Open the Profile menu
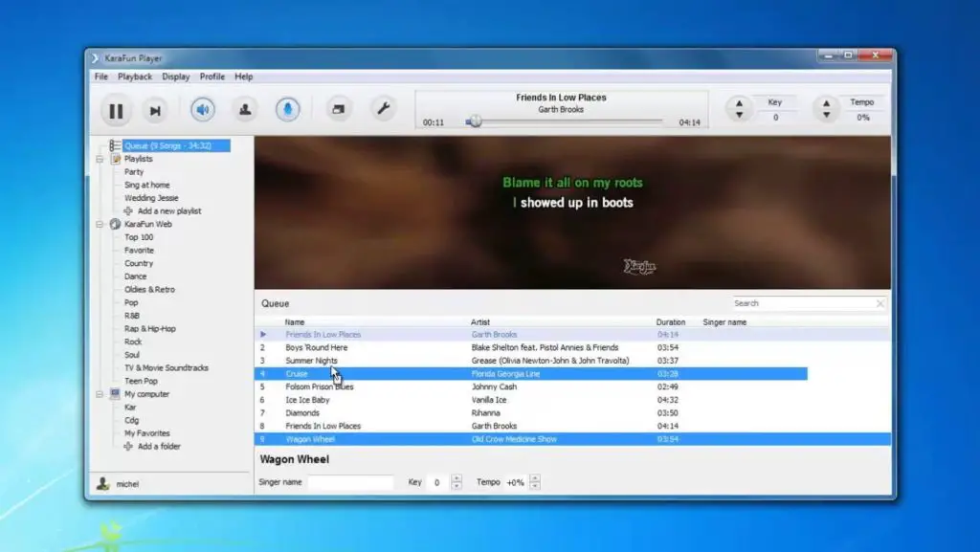This screenshot has height=552, width=980. click(x=212, y=77)
